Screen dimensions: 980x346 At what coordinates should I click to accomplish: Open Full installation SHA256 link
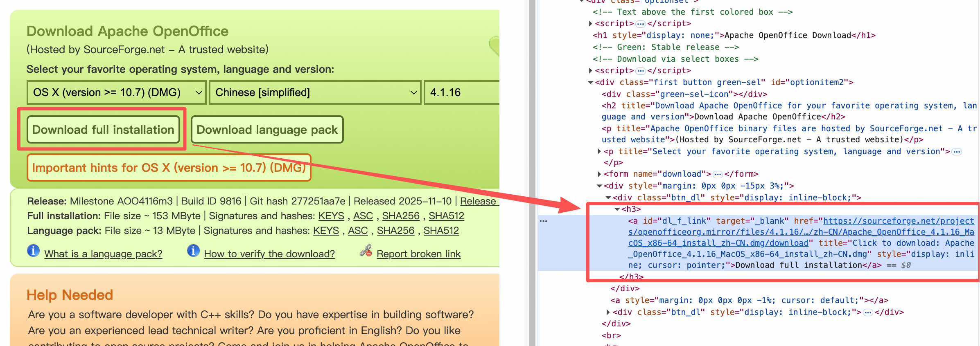(x=401, y=216)
